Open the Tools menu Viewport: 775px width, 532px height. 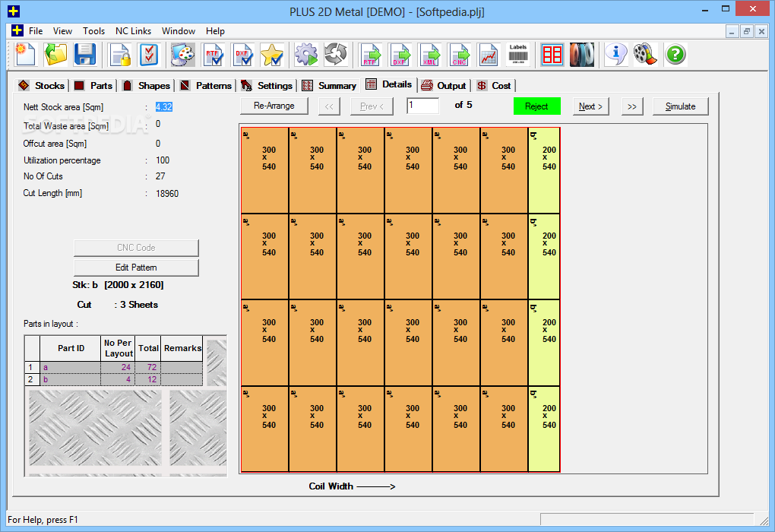[x=94, y=30]
